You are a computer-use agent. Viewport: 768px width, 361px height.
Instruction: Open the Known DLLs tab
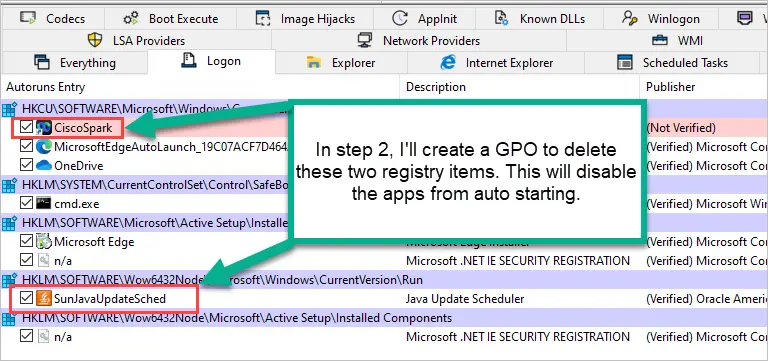(539, 19)
